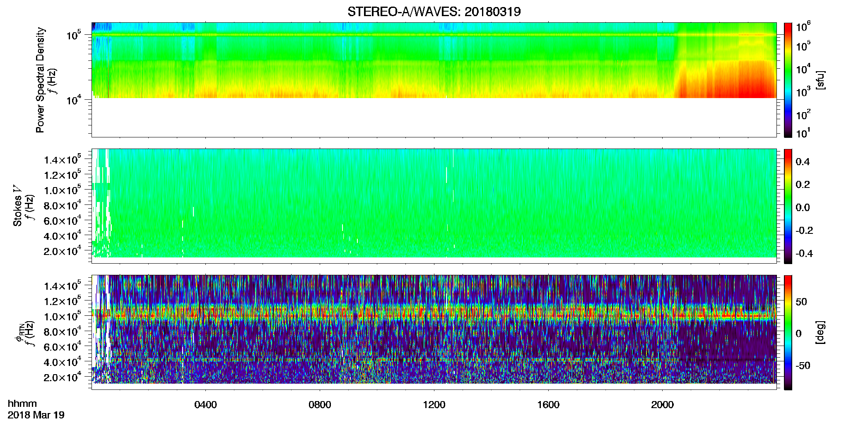Click the 50 tick on the degree color bar

[x=801, y=302]
